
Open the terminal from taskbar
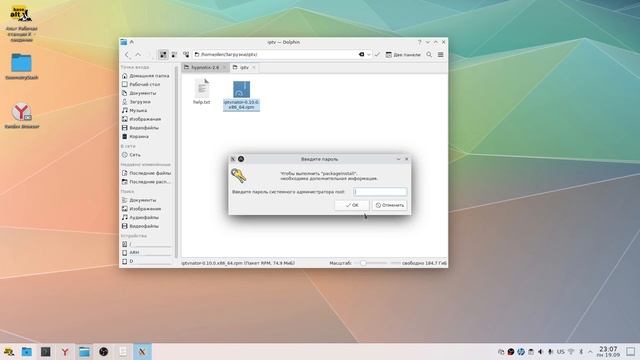point(46,352)
